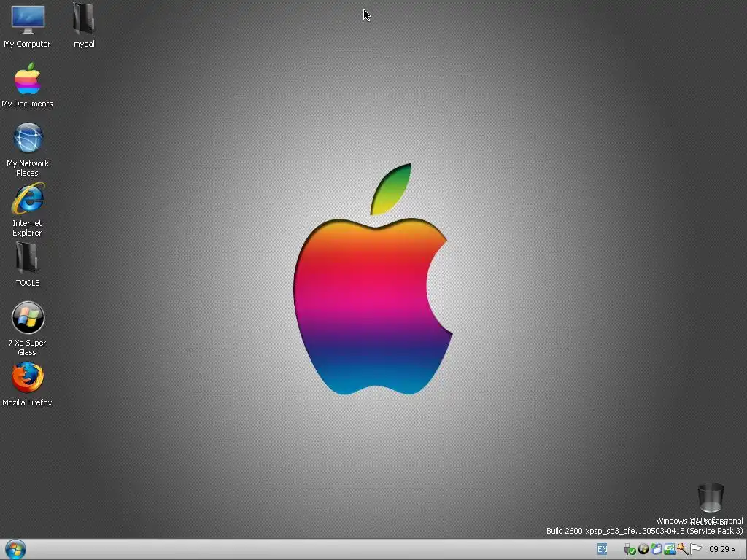Select the Mozilla Firefox icon

(28, 377)
